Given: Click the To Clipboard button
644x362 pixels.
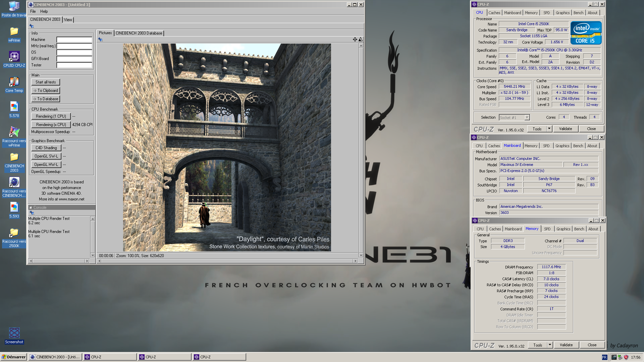Looking at the screenshot, I should click(46, 90).
